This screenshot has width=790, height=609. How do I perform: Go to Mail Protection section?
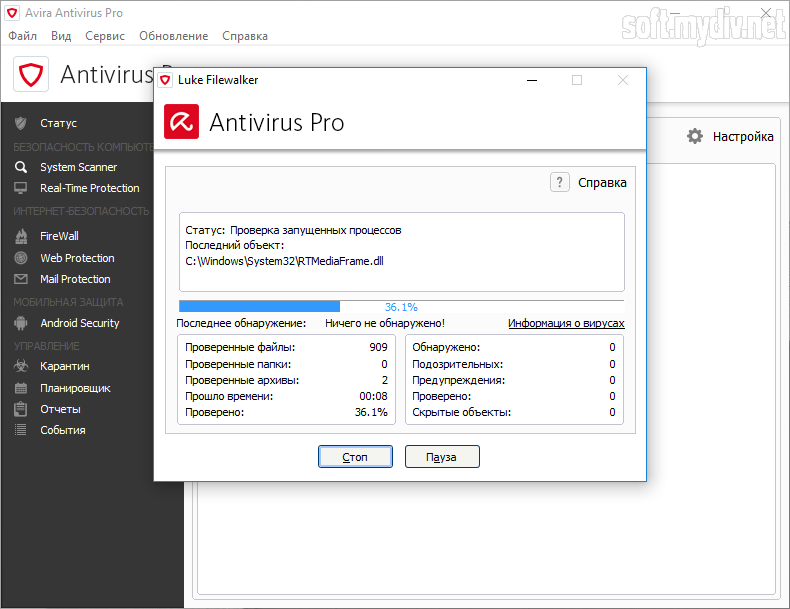[76, 279]
